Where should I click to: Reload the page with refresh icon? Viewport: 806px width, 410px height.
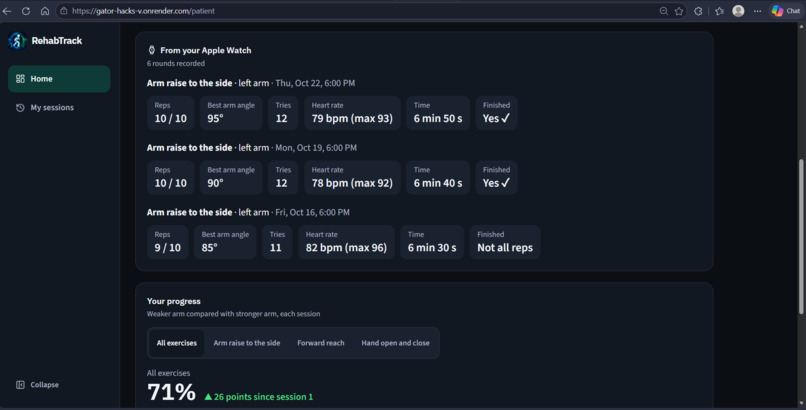click(x=26, y=11)
